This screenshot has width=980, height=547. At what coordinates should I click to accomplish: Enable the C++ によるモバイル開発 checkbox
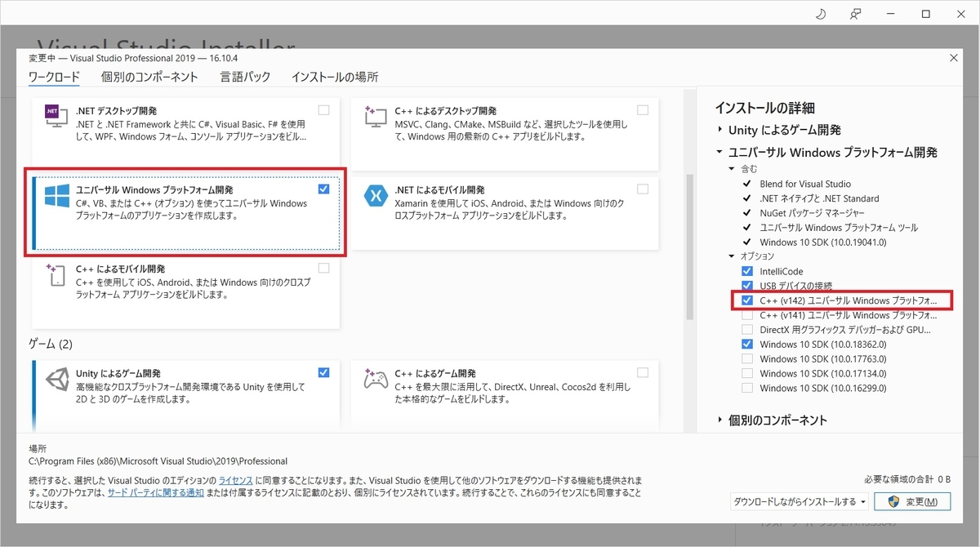[324, 268]
